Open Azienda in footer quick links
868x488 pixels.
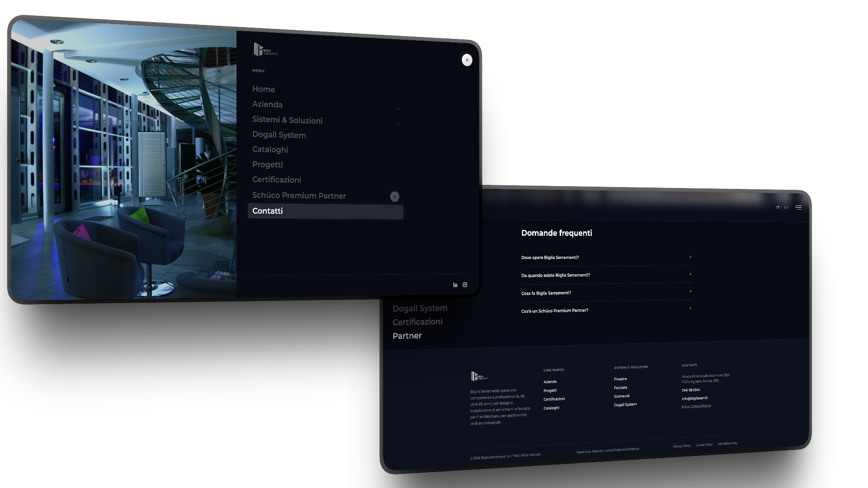click(550, 382)
